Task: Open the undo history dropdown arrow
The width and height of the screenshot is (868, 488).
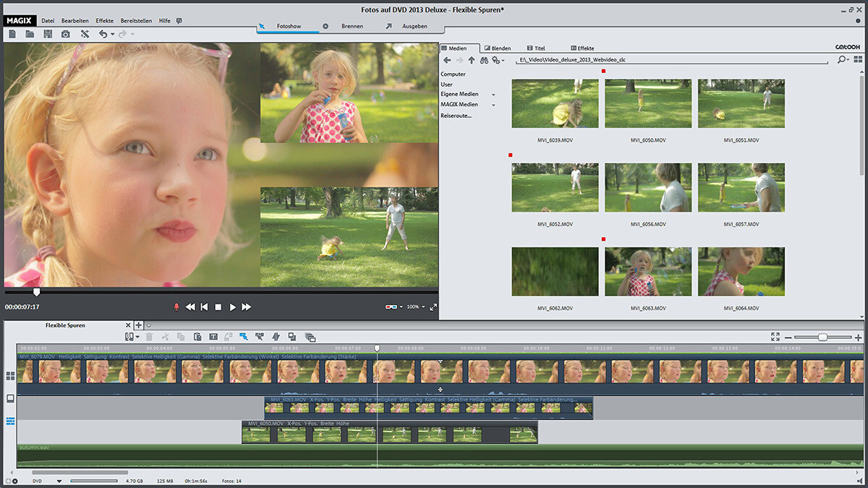Action: [x=113, y=35]
